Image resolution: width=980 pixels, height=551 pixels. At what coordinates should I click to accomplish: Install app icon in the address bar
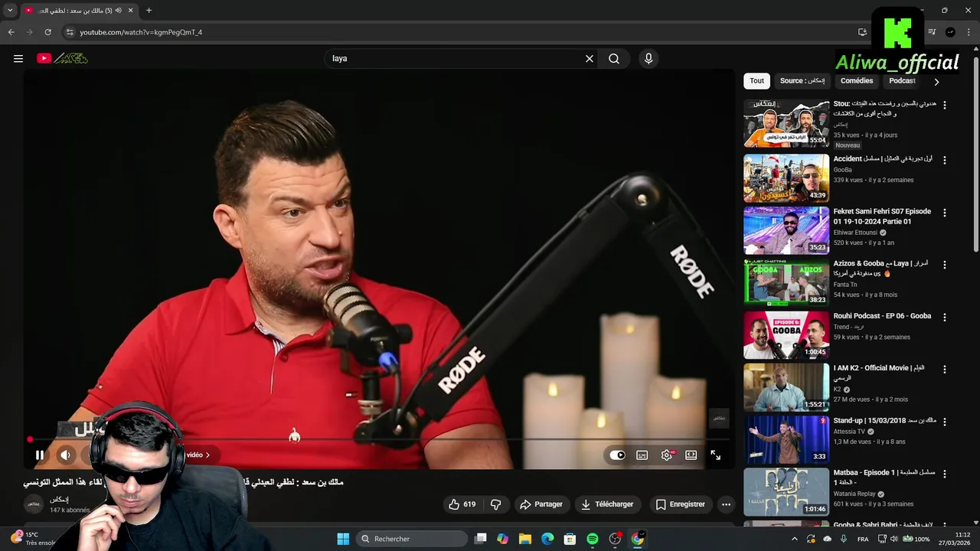point(862,32)
